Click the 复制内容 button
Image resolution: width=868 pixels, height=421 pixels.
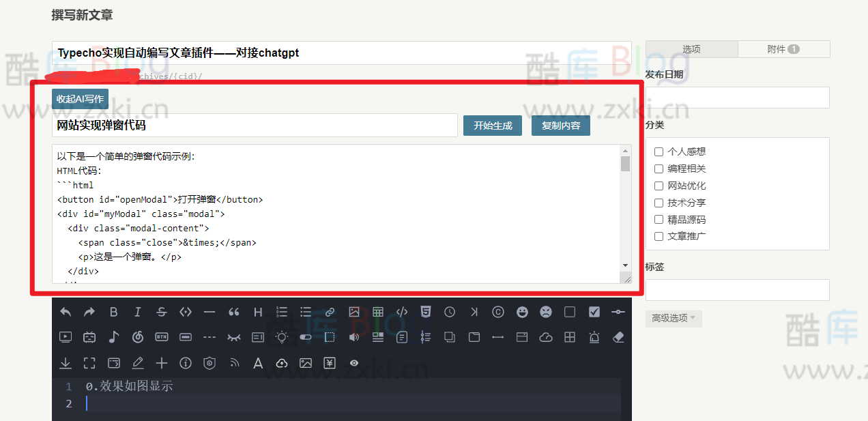pos(560,126)
